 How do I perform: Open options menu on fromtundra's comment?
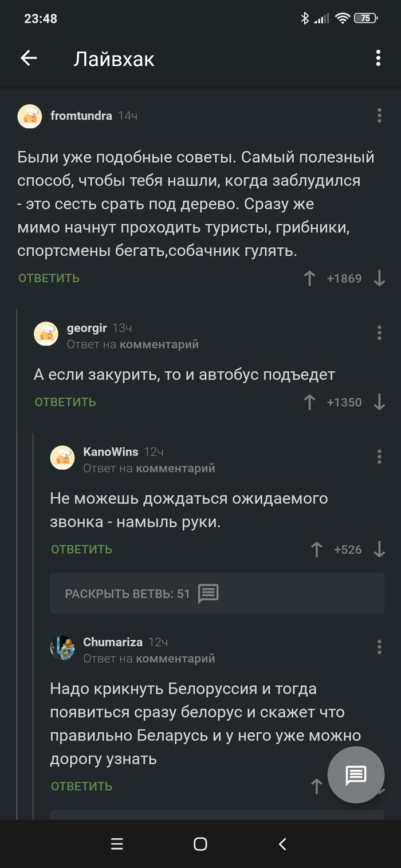coord(379,116)
